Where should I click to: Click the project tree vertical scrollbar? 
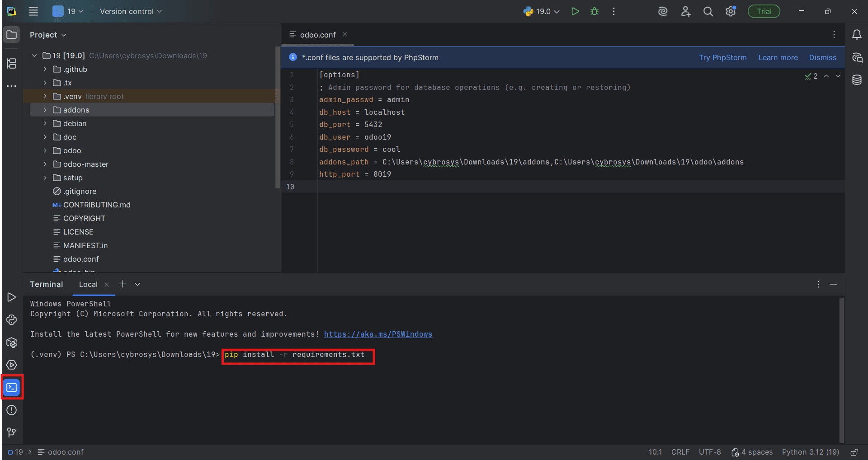277,117
